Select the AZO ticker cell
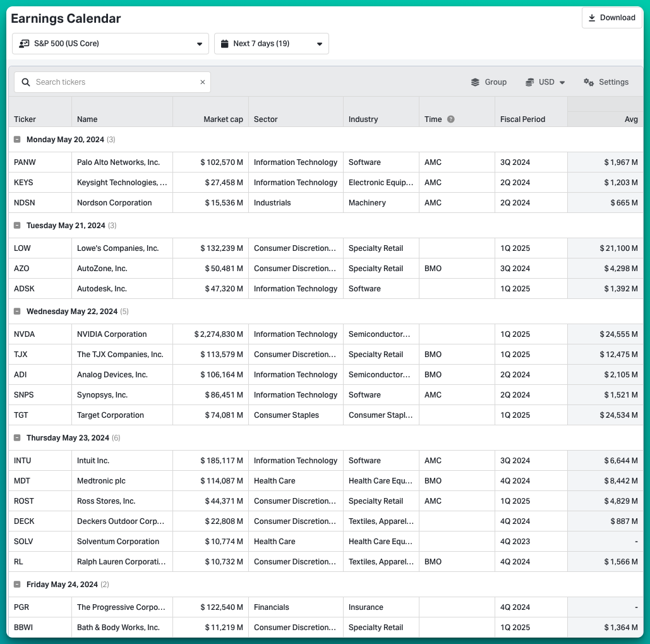Screen dimensions: 650x644 [x=40, y=269]
